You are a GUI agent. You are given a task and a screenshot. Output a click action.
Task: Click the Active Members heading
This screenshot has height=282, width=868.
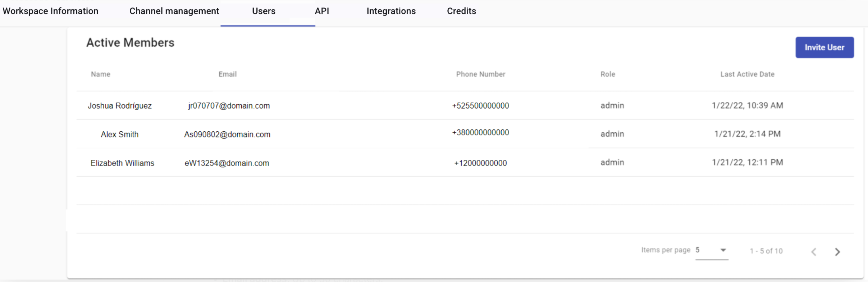[x=130, y=42]
